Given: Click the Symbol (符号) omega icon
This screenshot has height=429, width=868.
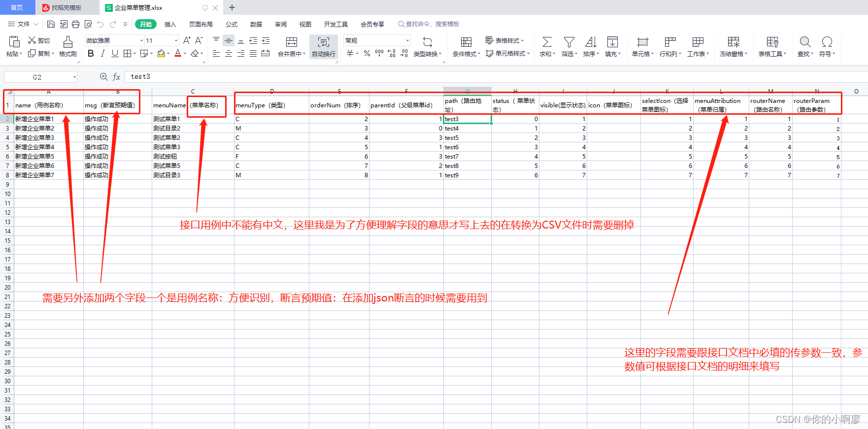Looking at the screenshot, I should point(827,42).
